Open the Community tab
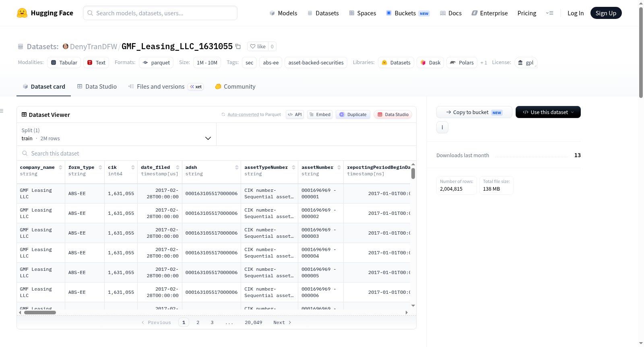The height and width of the screenshot is (347, 644). click(x=235, y=86)
